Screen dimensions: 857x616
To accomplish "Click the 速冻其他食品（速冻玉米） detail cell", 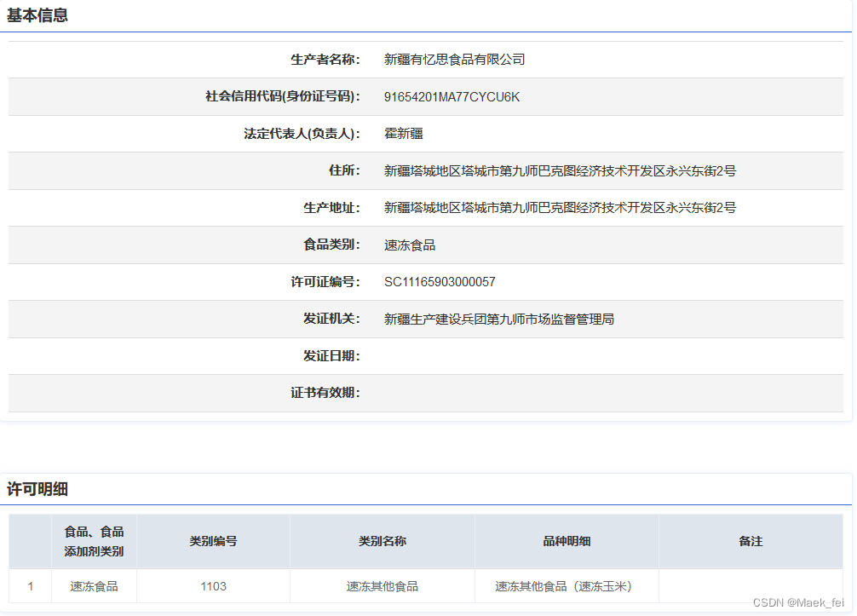I will click(567, 586).
